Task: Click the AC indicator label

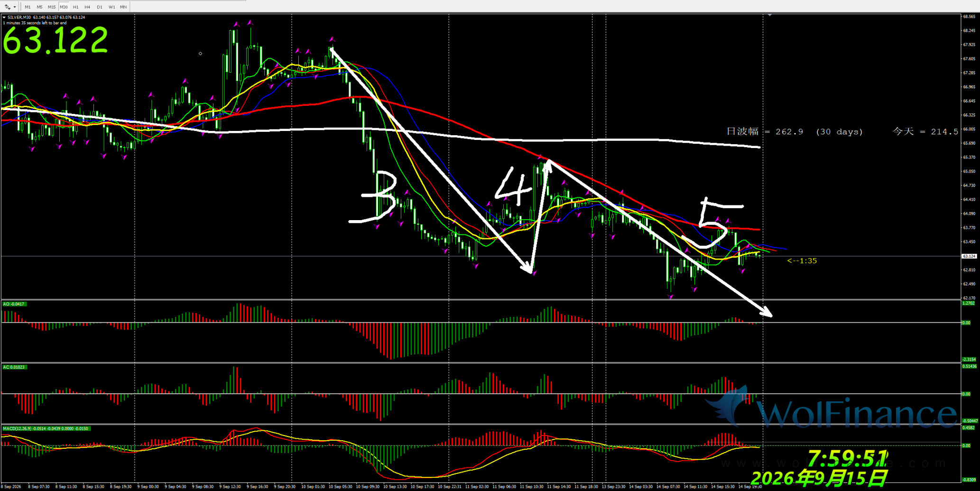Action: click(x=14, y=367)
